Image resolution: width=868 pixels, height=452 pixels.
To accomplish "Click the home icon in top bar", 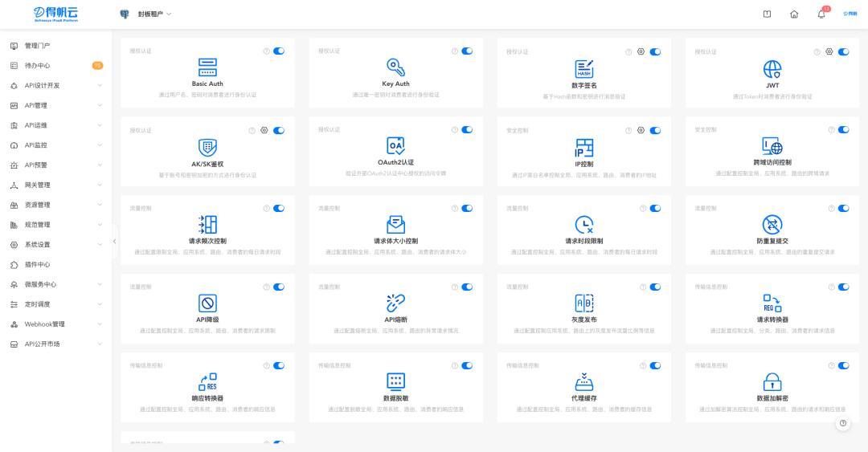I will 794,14.
